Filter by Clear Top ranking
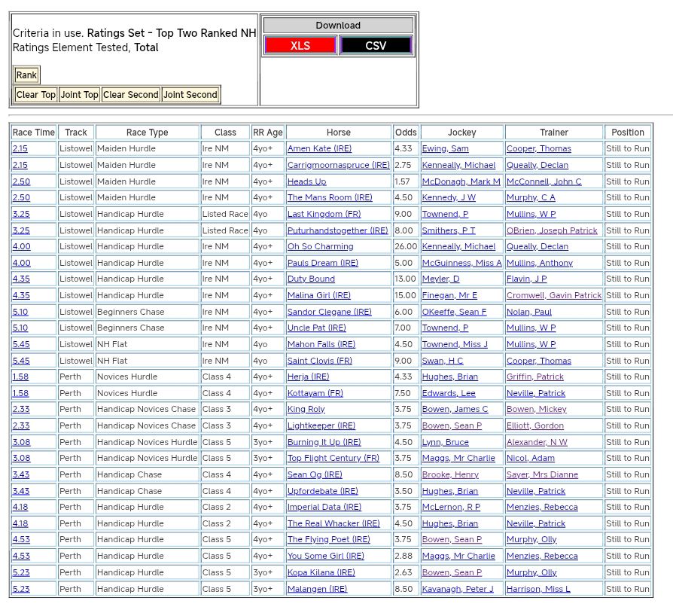Image resolution: width=673 pixels, height=616 pixels. [x=35, y=95]
